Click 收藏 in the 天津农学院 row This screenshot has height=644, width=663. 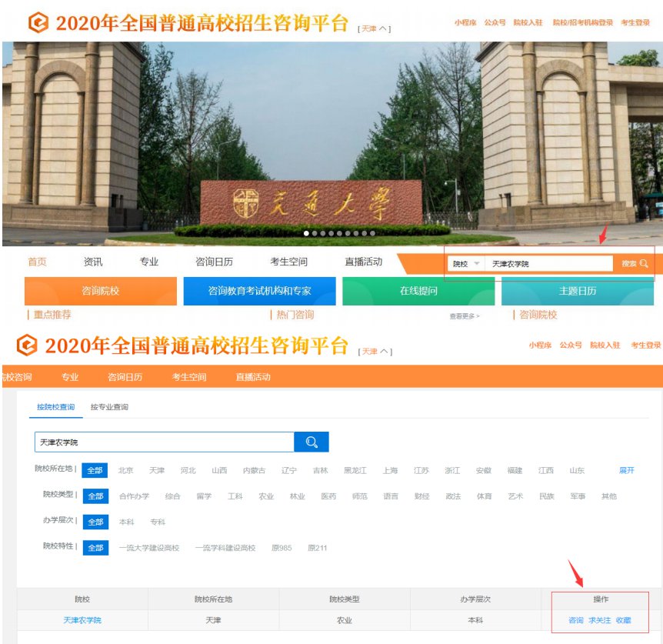point(623,620)
